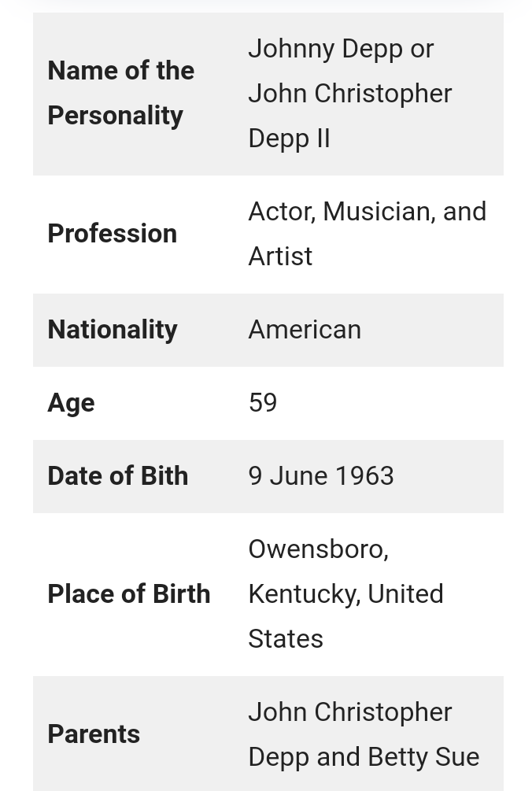Viewport: 532px width, 791px height.
Task: Click the 'Name of the Personality' label
Action: coord(120,93)
